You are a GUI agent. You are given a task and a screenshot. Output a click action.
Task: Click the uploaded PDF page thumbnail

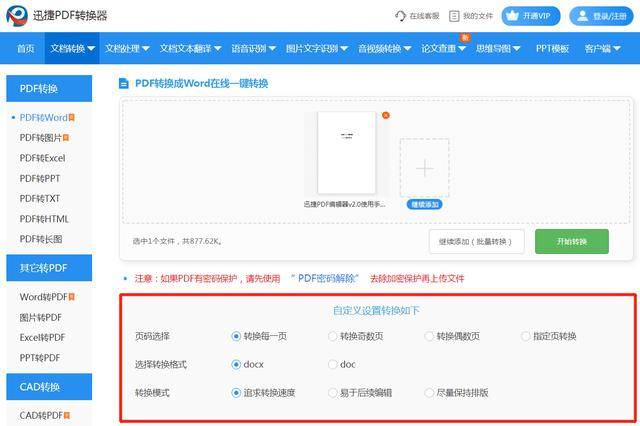[347, 153]
